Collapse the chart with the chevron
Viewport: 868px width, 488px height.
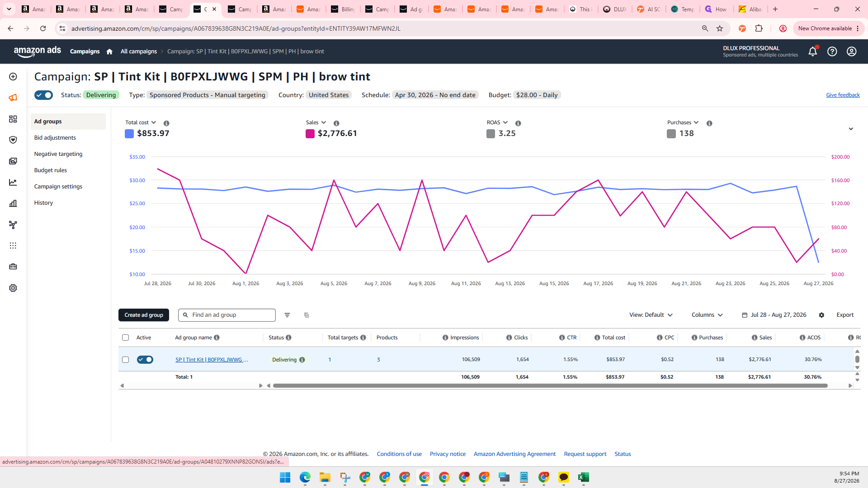[851, 129]
